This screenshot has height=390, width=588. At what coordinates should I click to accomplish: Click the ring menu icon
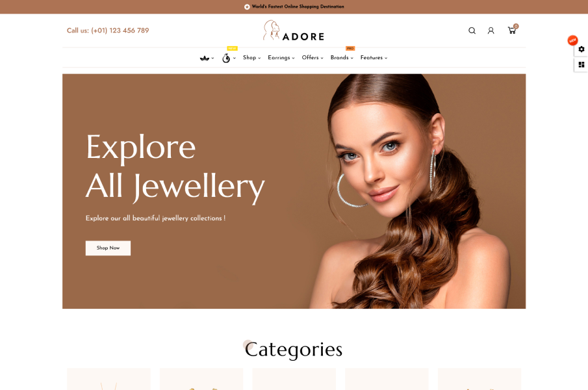tap(225, 58)
